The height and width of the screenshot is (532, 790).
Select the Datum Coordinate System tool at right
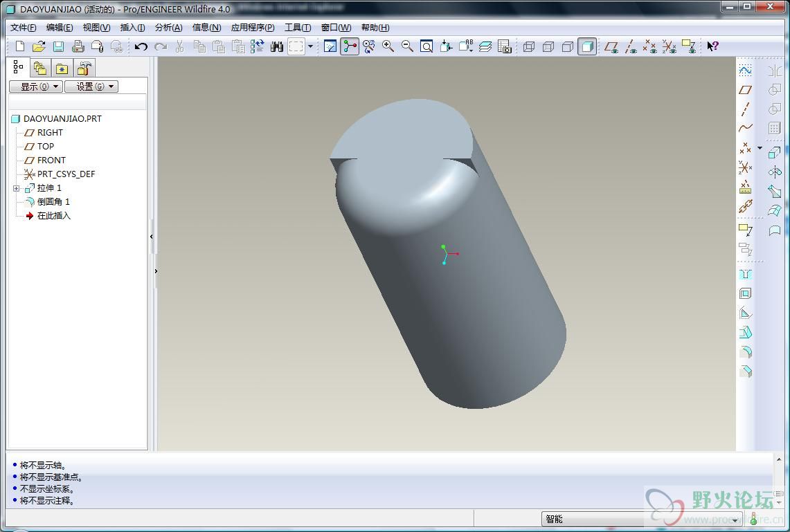pyautogui.click(x=745, y=167)
